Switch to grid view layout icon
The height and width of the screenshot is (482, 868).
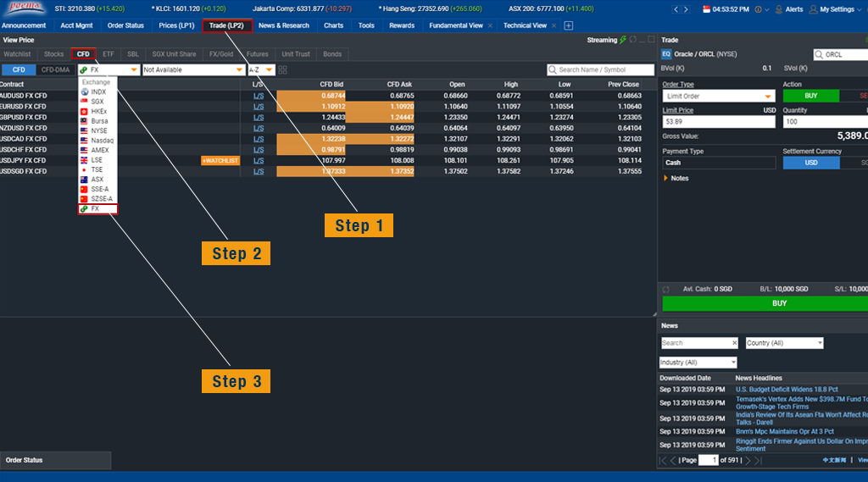coord(283,69)
